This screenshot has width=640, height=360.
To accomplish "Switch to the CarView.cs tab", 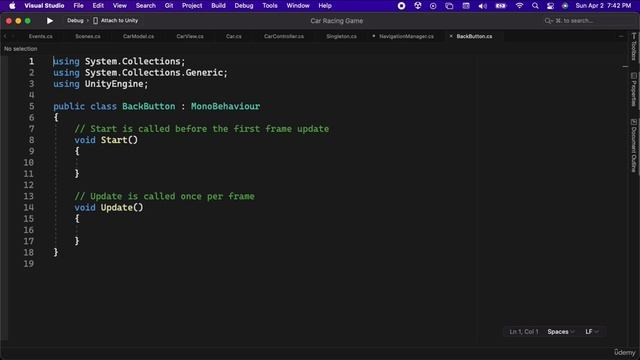I will tap(190, 36).
